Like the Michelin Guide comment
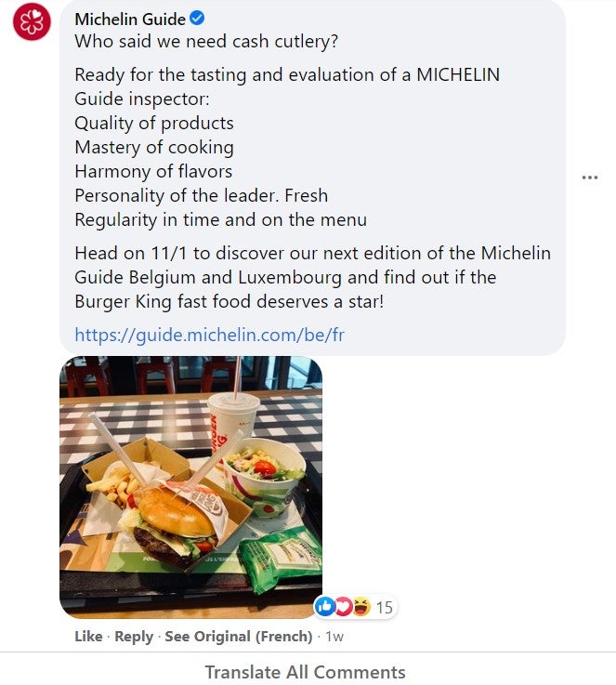 tap(88, 636)
